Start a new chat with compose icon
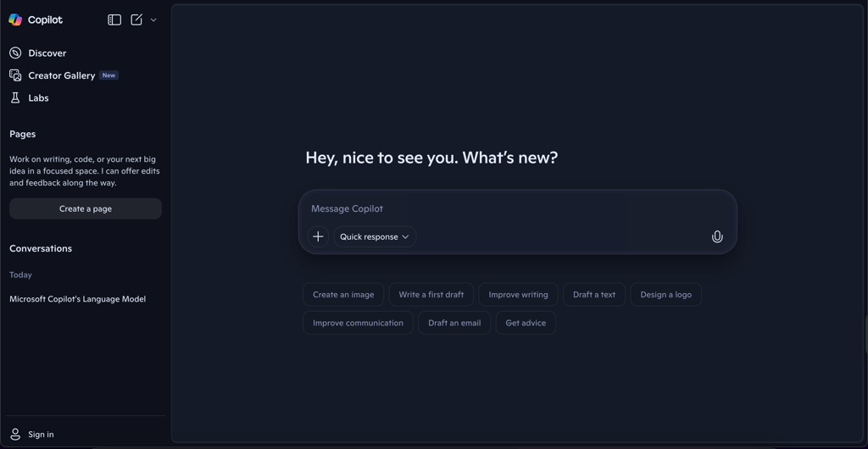The image size is (868, 449). pos(136,19)
